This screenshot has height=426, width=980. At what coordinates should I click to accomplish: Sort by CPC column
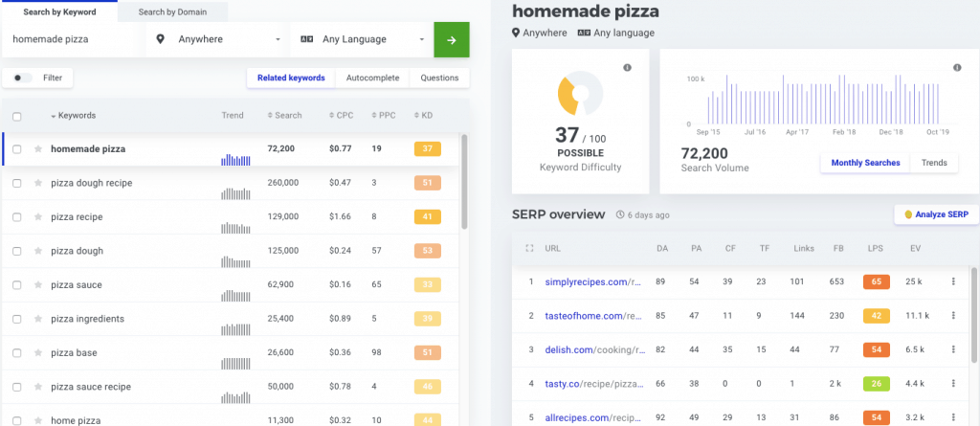point(341,116)
